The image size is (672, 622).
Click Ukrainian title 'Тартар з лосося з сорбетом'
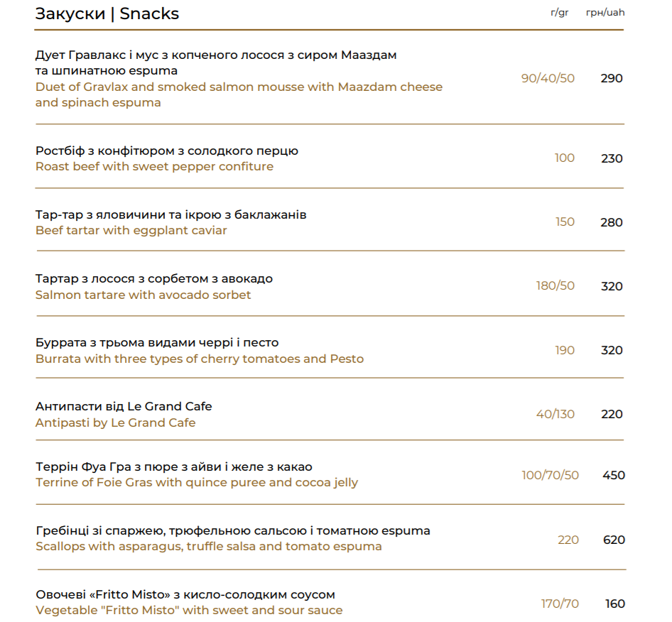coord(154,279)
